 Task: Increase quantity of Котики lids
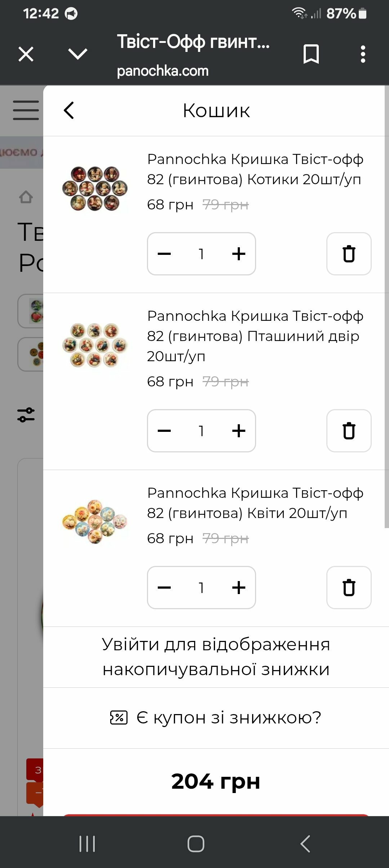(x=238, y=254)
